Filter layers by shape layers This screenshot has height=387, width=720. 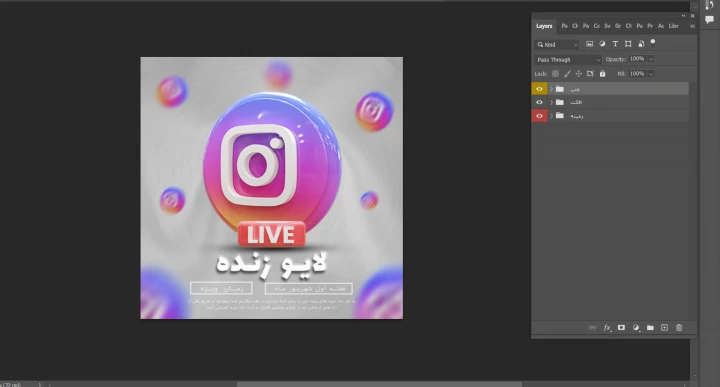tap(628, 44)
